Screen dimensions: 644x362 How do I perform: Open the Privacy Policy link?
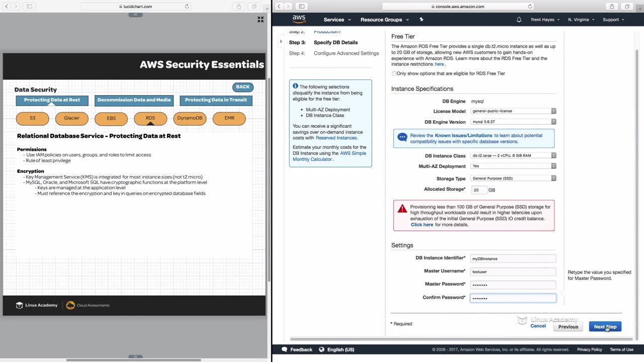[590, 349]
